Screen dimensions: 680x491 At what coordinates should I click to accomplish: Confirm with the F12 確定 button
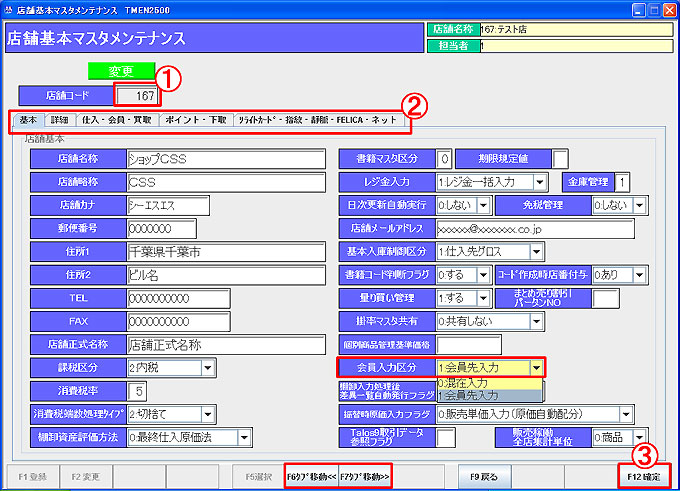645,475
